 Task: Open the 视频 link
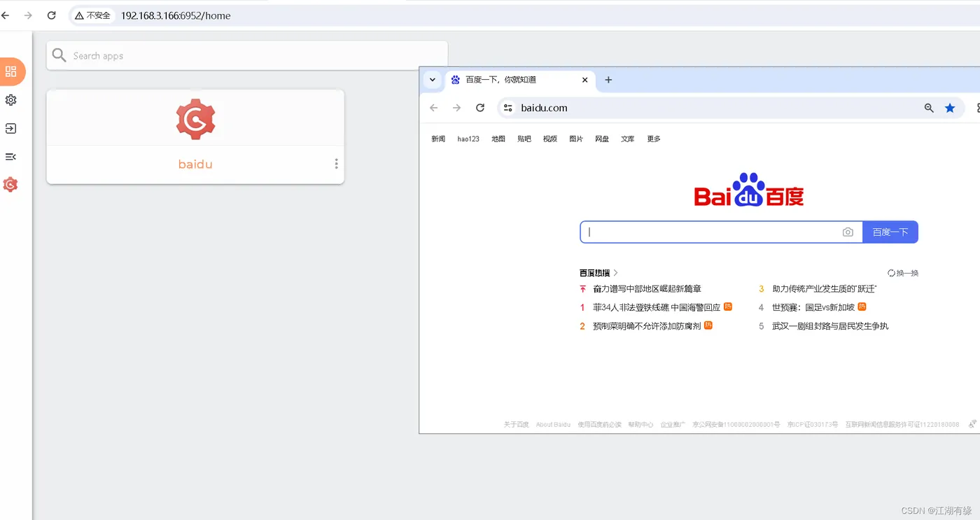click(x=550, y=139)
